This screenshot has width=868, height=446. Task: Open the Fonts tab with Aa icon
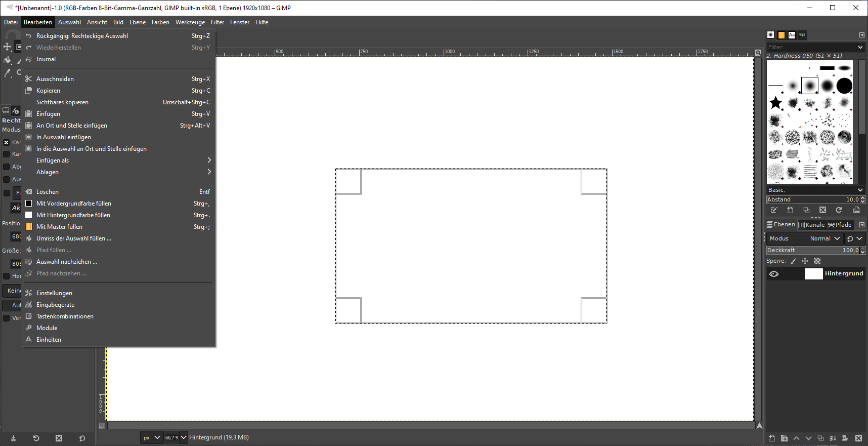[792, 35]
